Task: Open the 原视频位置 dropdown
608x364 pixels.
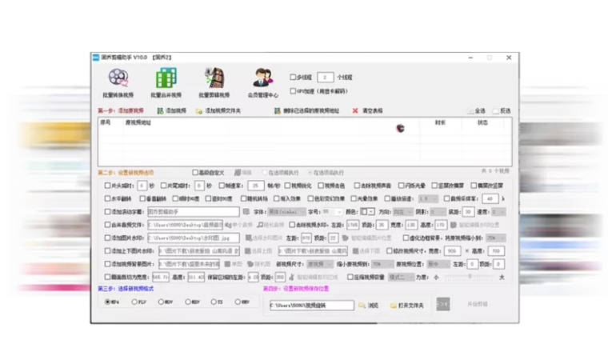Action: coord(438,264)
